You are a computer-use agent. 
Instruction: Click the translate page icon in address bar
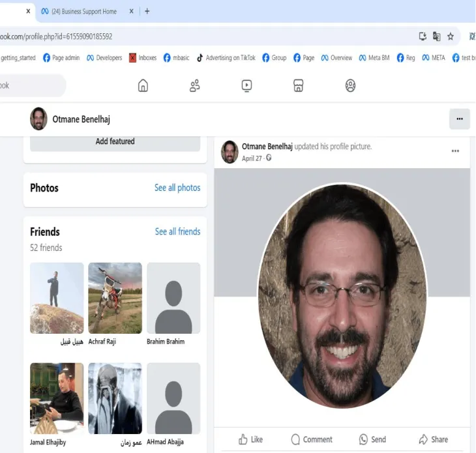[436, 37]
